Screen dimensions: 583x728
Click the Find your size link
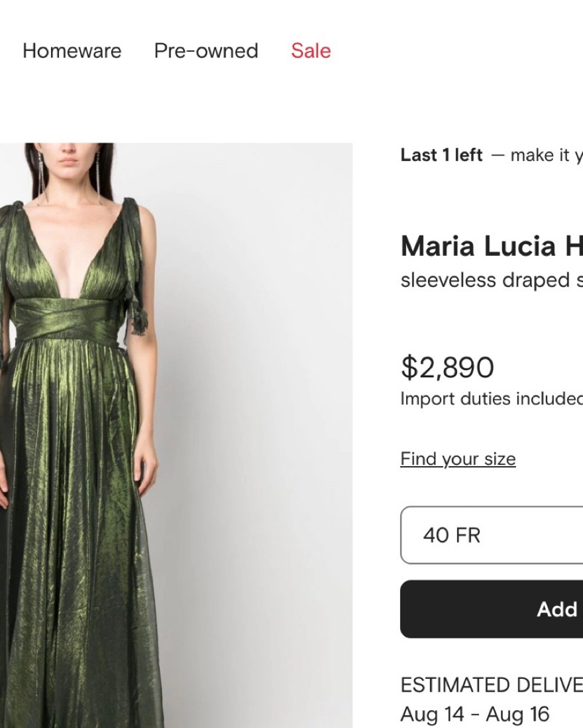click(458, 459)
